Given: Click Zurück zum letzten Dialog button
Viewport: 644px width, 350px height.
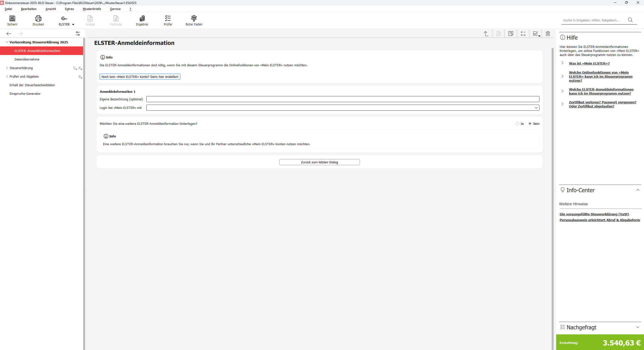Looking at the screenshot, I should pos(319,162).
